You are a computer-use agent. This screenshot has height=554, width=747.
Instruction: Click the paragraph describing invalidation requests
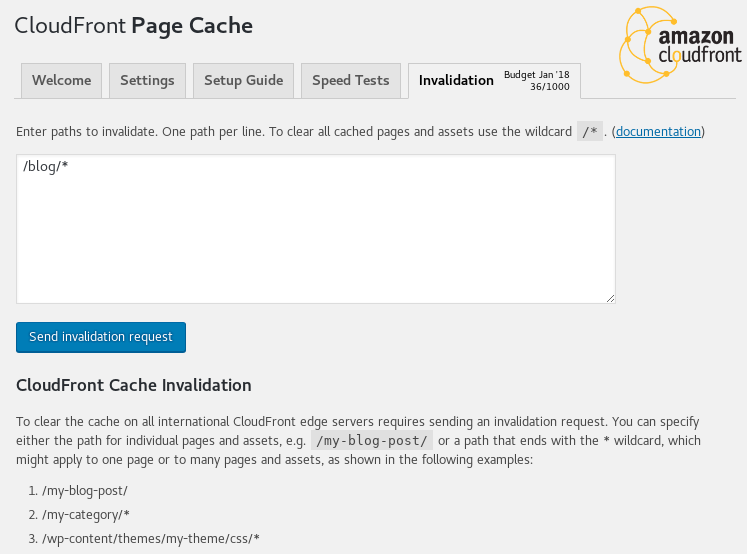coord(358,441)
